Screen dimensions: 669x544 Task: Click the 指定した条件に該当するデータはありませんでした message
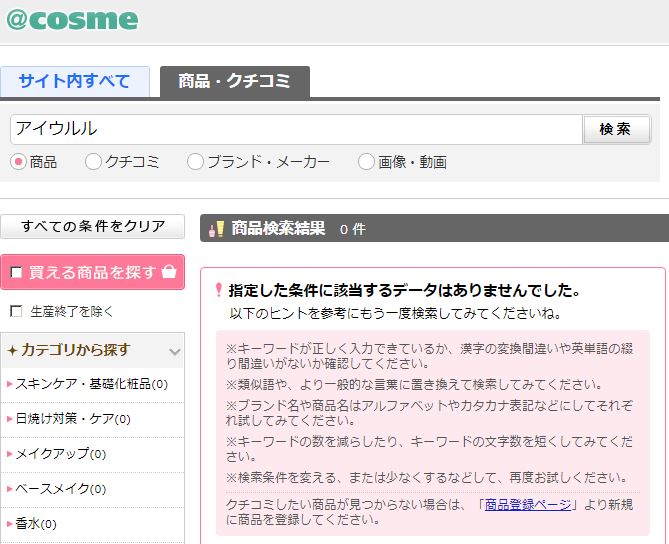click(404, 290)
